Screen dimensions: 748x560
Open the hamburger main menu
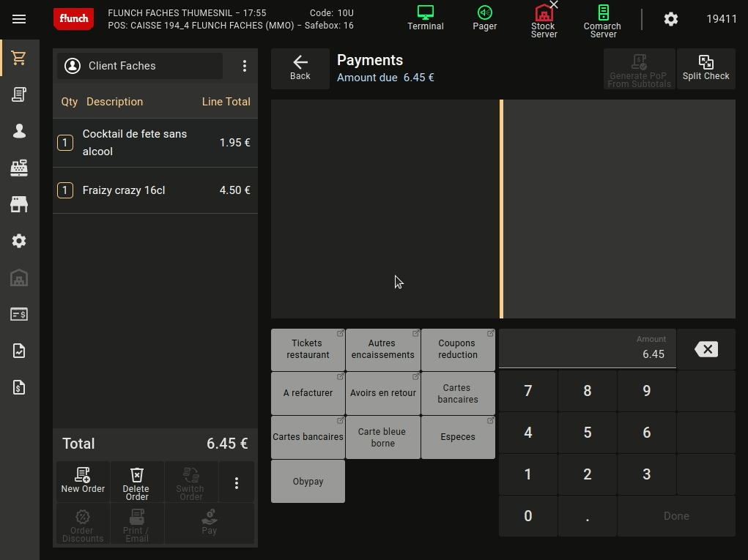pos(19,20)
